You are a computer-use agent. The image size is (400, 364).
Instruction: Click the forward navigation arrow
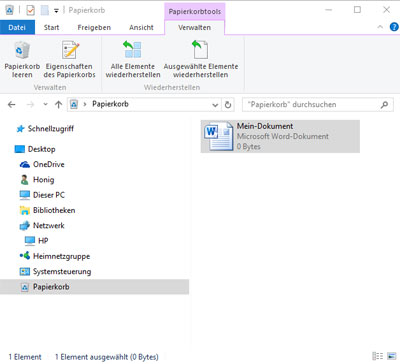(x=30, y=105)
